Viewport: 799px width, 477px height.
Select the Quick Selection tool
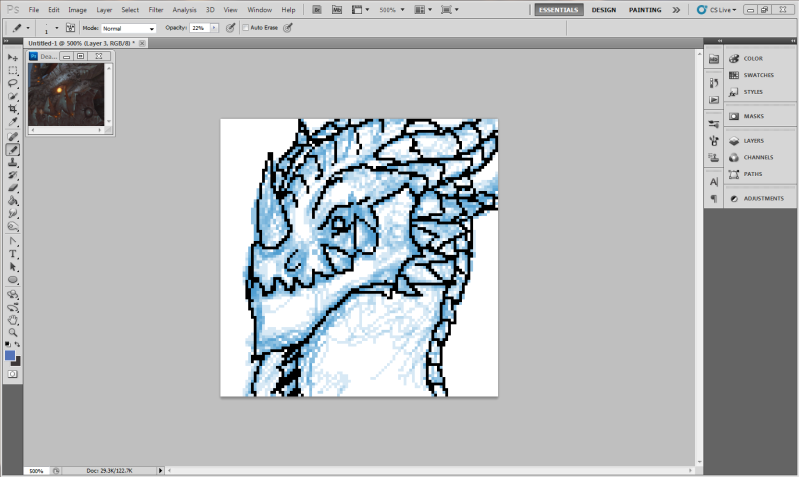pyautogui.click(x=13, y=96)
